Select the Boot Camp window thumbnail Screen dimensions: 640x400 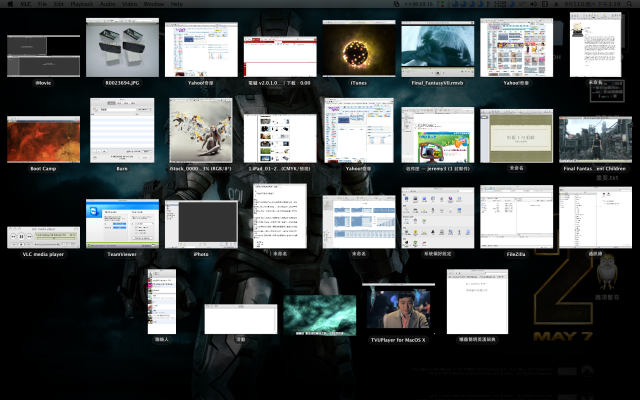pyautogui.click(x=43, y=139)
